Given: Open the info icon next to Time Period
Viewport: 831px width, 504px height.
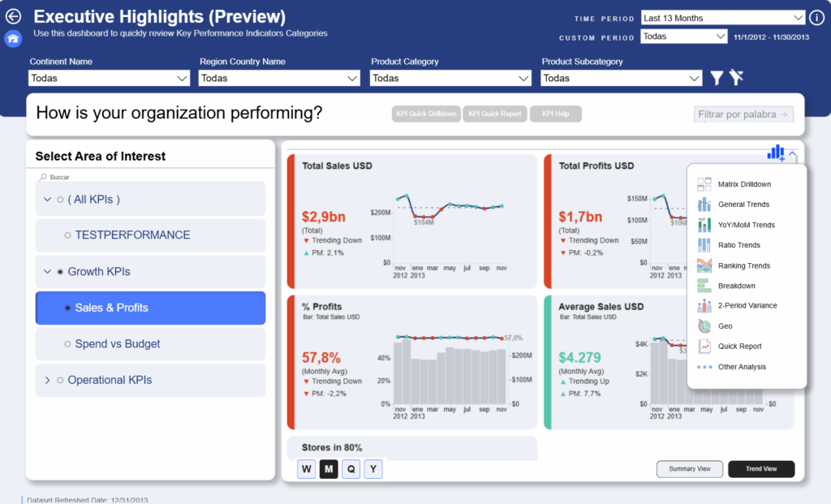Looking at the screenshot, I should point(816,18).
